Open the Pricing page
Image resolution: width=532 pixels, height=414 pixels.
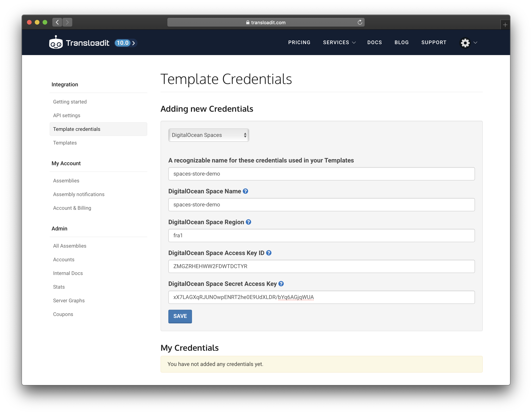[x=299, y=42]
